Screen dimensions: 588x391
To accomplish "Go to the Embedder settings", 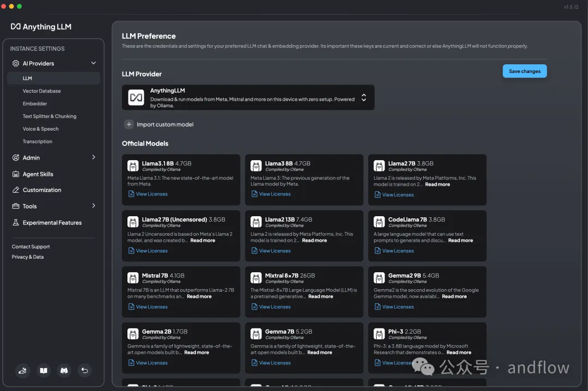I will tap(35, 103).
